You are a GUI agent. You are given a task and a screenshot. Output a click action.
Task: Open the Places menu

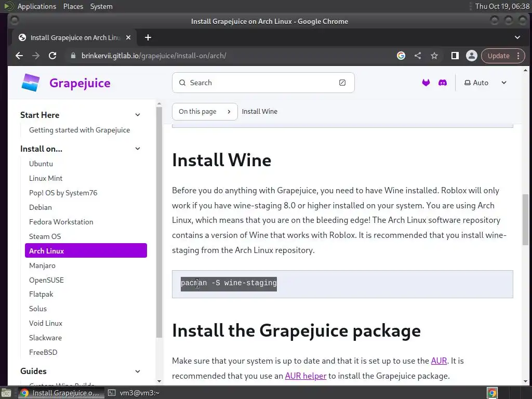click(73, 6)
